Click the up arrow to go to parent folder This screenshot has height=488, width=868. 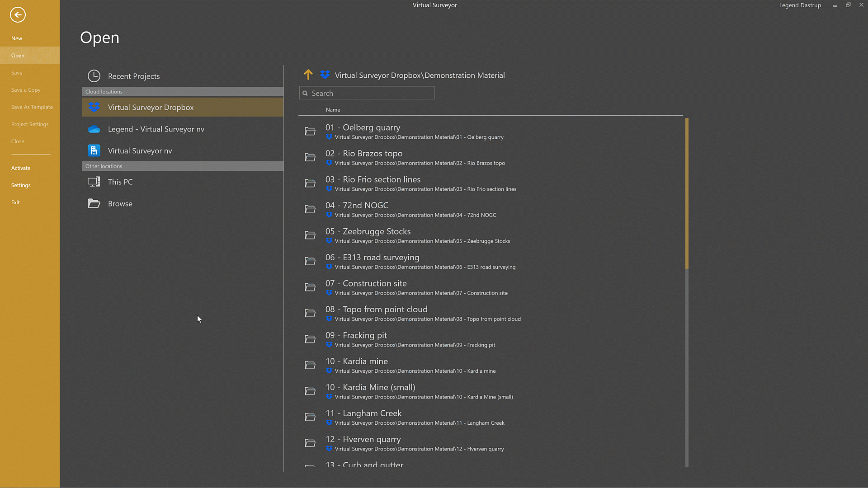pos(308,75)
